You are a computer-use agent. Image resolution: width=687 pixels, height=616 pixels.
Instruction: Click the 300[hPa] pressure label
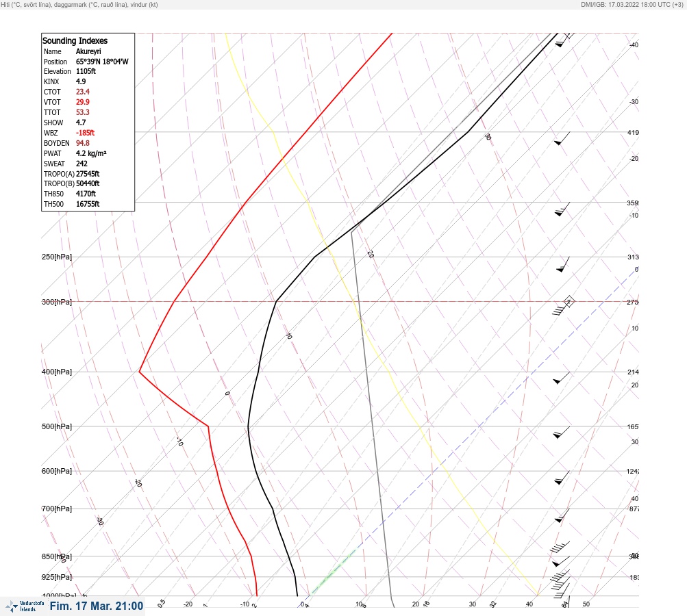[57, 302]
